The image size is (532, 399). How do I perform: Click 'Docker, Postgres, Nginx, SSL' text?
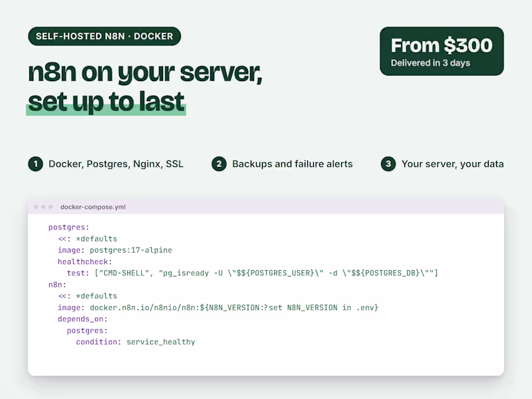116,164
